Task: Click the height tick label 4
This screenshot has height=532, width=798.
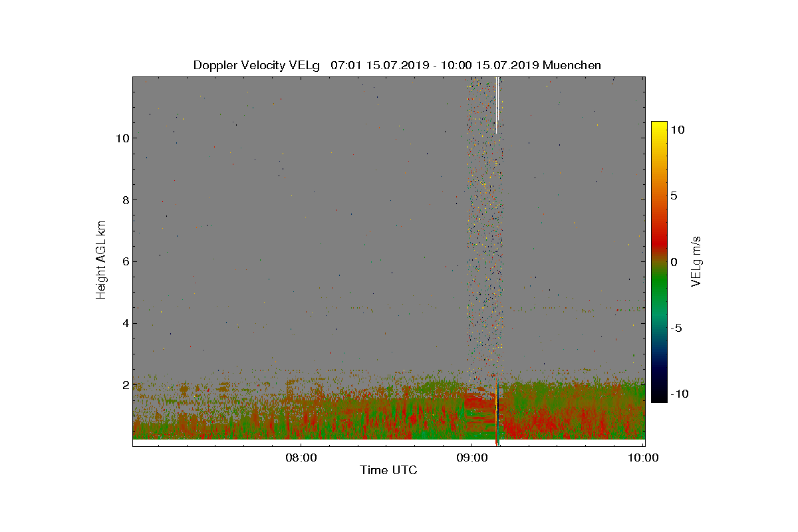Action: tap(124, 324)
